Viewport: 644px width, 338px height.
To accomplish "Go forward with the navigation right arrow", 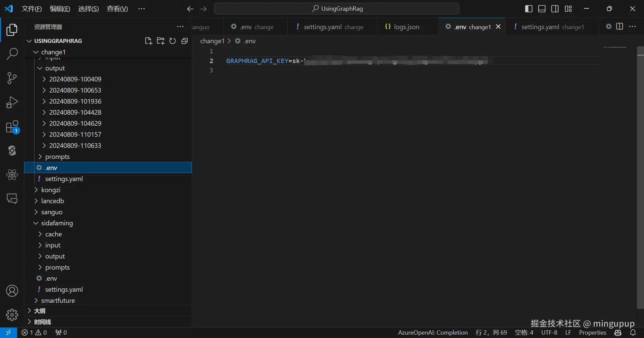I will pyautogui.click(x=203, y=9).
